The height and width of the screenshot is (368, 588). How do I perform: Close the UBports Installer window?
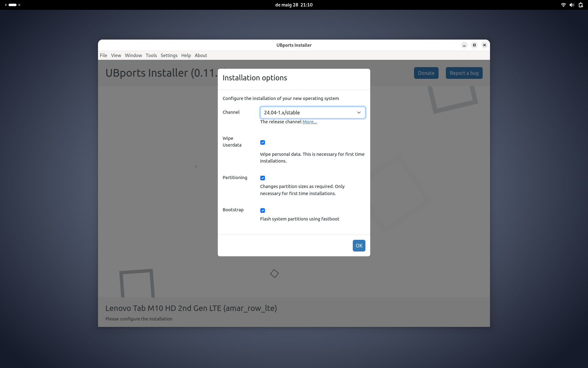pos(484,45)
